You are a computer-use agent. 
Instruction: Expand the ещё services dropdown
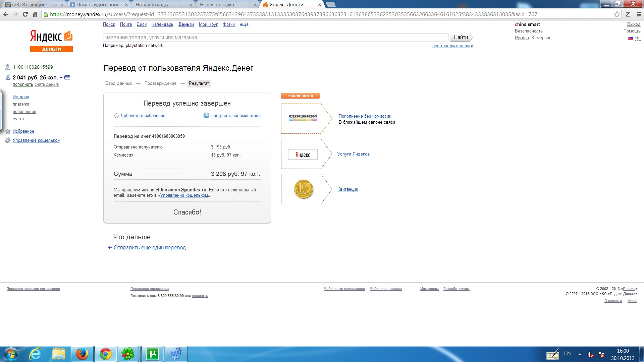pyautogui.click(x=244, y=24)
